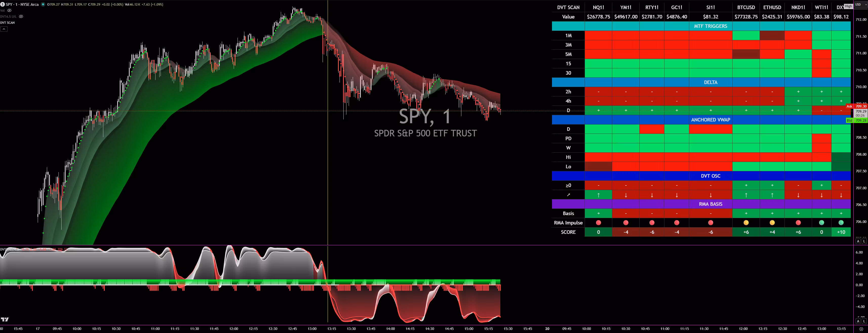Toggle log scale L on price pane
This screenshot has width=868, height=333.
tap(864, 241)
